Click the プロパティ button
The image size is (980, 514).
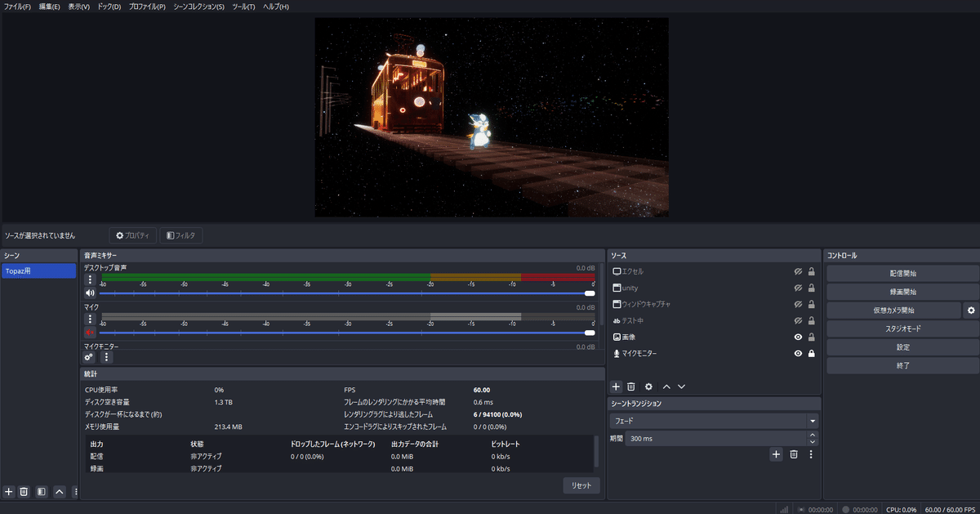(x=133, y=235)
